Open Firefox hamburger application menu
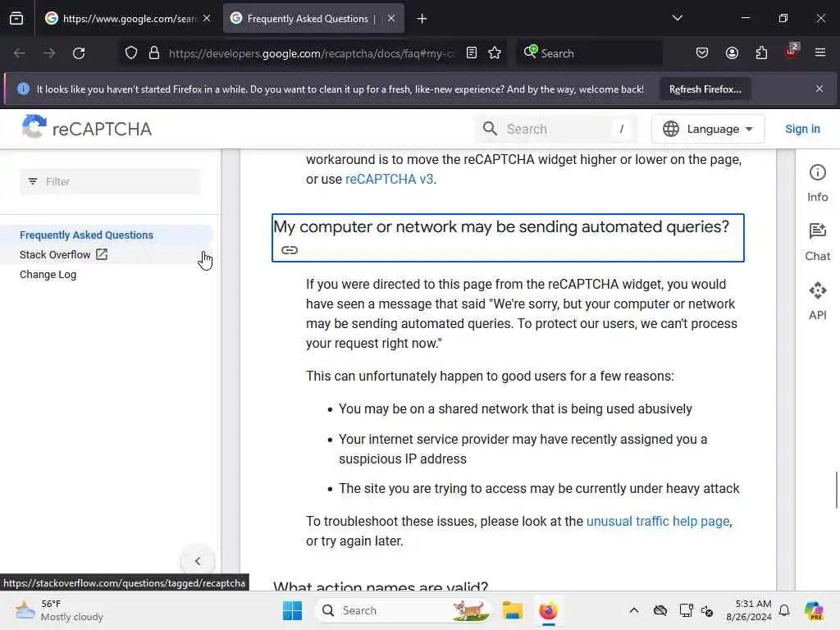The height and width of the screenshot is (630, 840). (820, 52)
